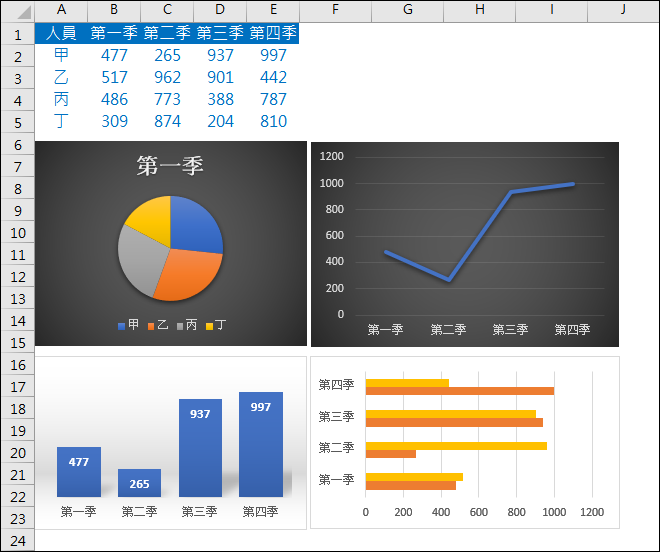Image resolution: width=660 pixels, height=552 pixels.
Task: Click yellow bar for 第二季 in bar chart
Action: coord(456,446)
